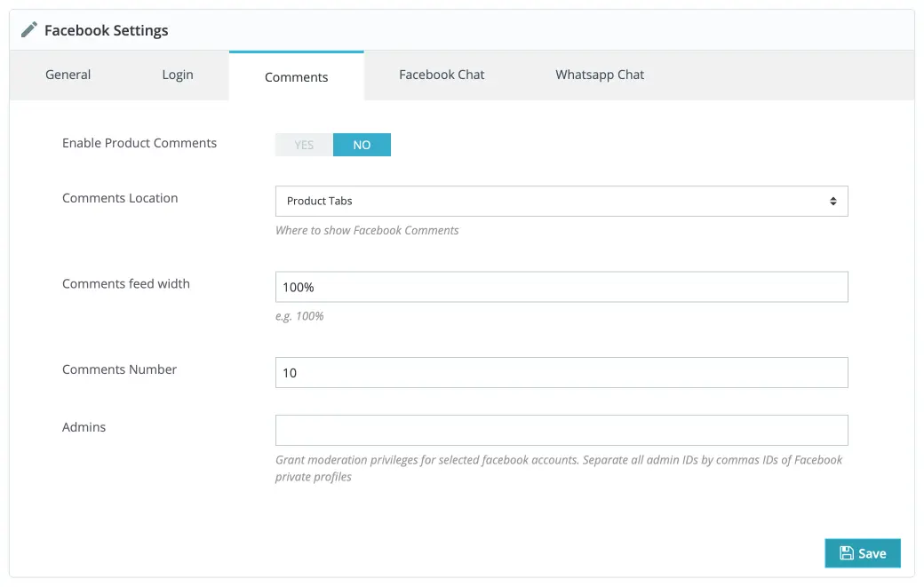Image resolution: width=924 pixels, height=587 pixels.
Task: Click the pencil icon beside Facebook Settings
Action: [x=28, y=29]
